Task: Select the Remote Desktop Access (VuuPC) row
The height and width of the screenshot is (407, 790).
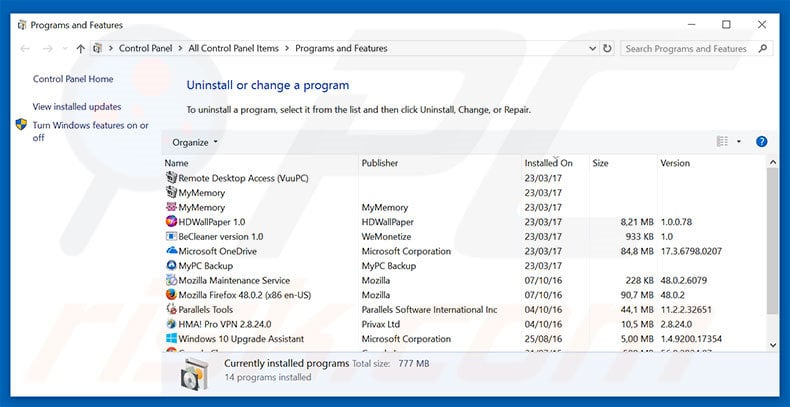Action: point(465,178)
